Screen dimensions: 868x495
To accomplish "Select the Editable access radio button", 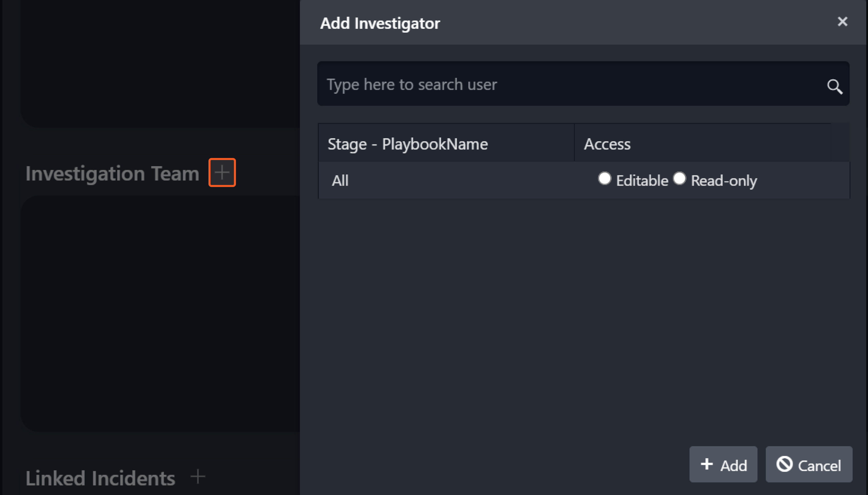I will click(604, 178).
